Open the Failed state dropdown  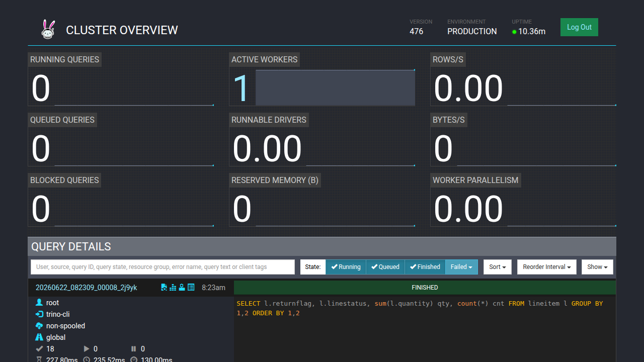(x=461, y=267)
